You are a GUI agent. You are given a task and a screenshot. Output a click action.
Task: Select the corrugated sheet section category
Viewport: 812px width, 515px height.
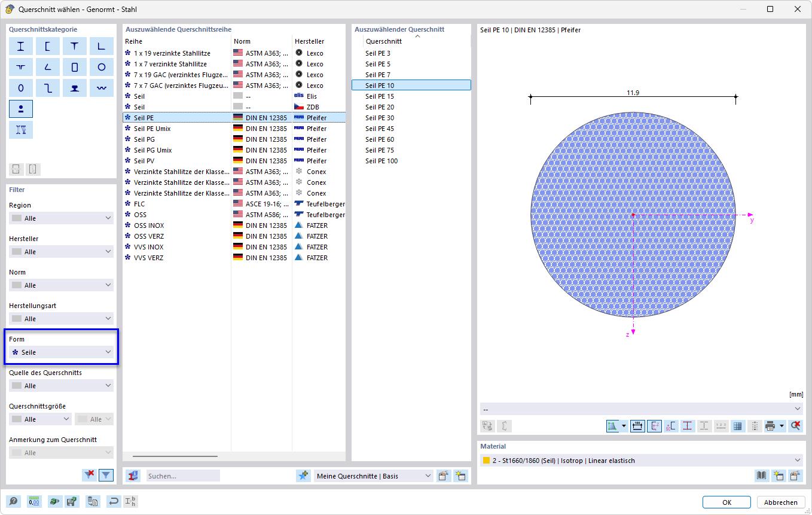coord(102,88)
